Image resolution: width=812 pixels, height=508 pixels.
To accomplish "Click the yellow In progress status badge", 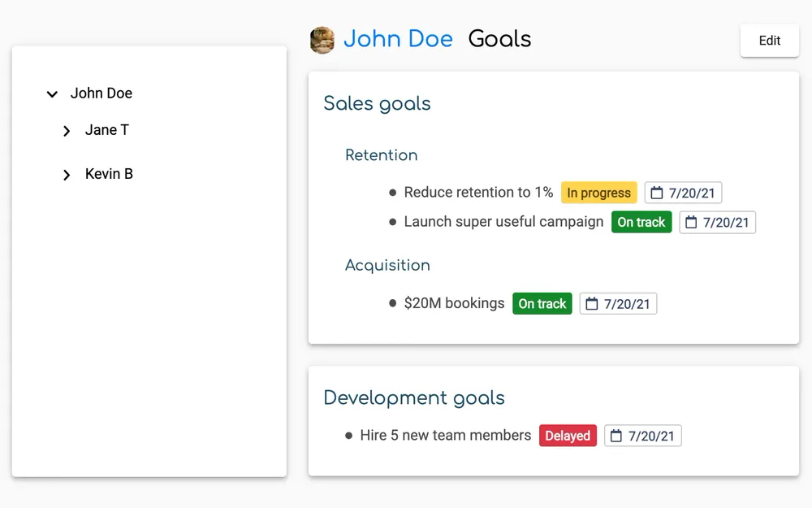I will tap(598, 193).
